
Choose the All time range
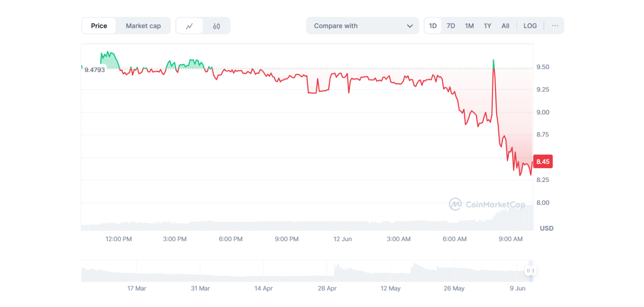pyautogui.click(x=505, y=26)
